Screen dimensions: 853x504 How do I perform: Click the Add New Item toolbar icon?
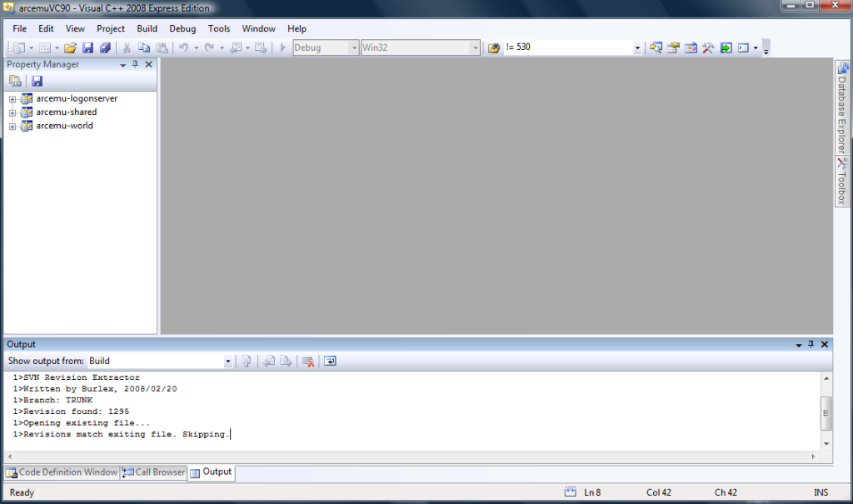45,47
